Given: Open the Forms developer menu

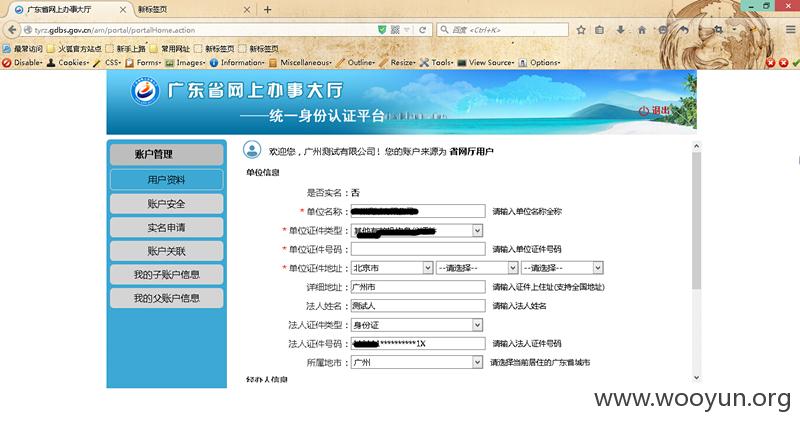Looking at the screenshot, I should point(144,63).
